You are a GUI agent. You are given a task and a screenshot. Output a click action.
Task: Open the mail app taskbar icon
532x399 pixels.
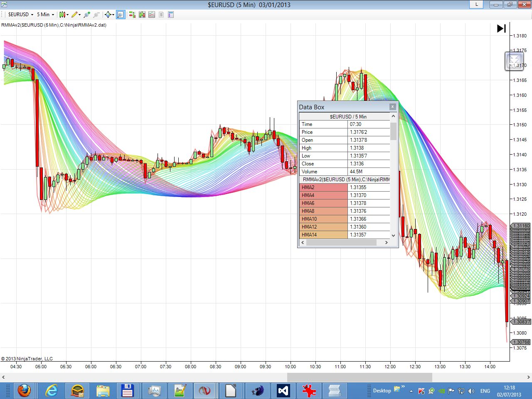coord(77,391)
